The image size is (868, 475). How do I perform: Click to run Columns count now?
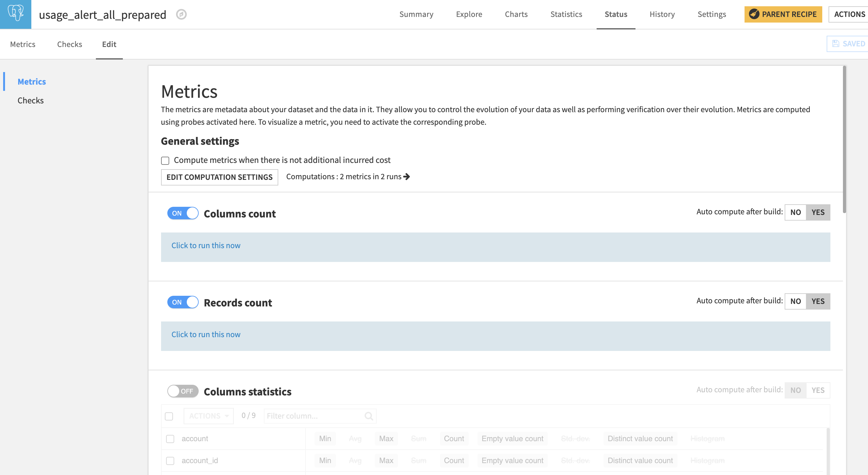(x=206, y=246)
